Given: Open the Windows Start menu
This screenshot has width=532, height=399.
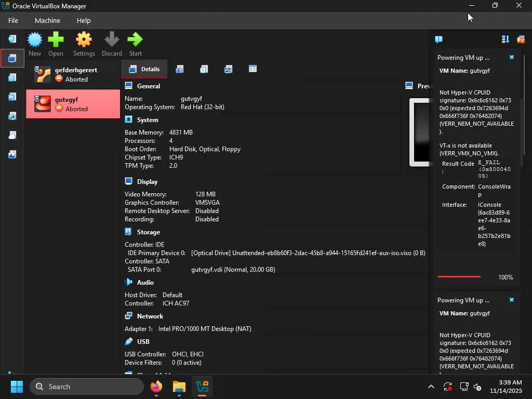Looking at the screenshot, I should (x=17, y=387).
